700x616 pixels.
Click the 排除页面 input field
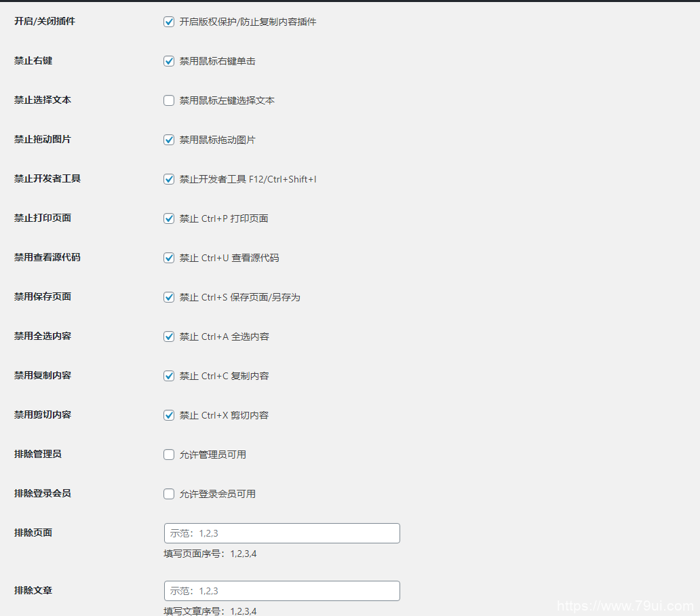point(281,533)
